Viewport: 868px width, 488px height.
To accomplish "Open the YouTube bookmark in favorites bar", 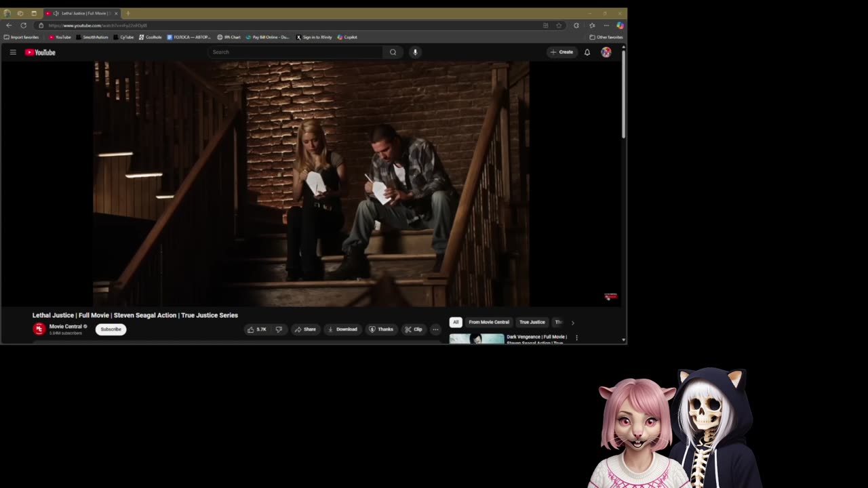I will 60,37.
